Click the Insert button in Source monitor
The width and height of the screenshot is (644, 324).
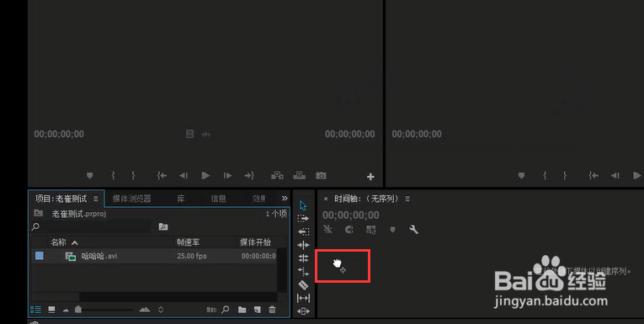tap(277, 176)
